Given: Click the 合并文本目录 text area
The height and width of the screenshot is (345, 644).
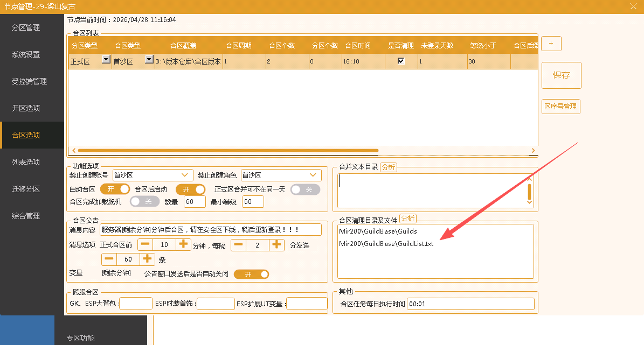Looking at the screenshot, I should [431, 191].
